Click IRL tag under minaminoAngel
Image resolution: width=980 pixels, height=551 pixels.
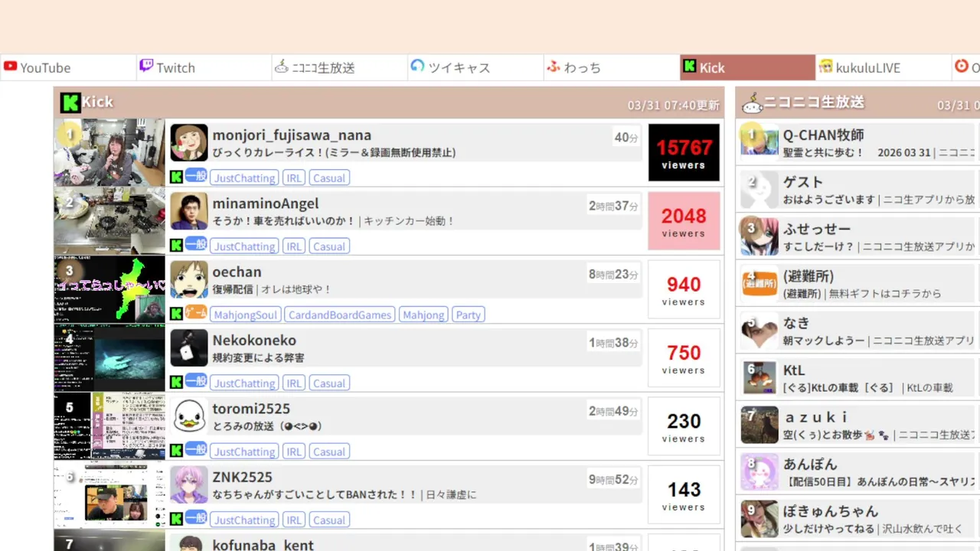coord(294,246)
